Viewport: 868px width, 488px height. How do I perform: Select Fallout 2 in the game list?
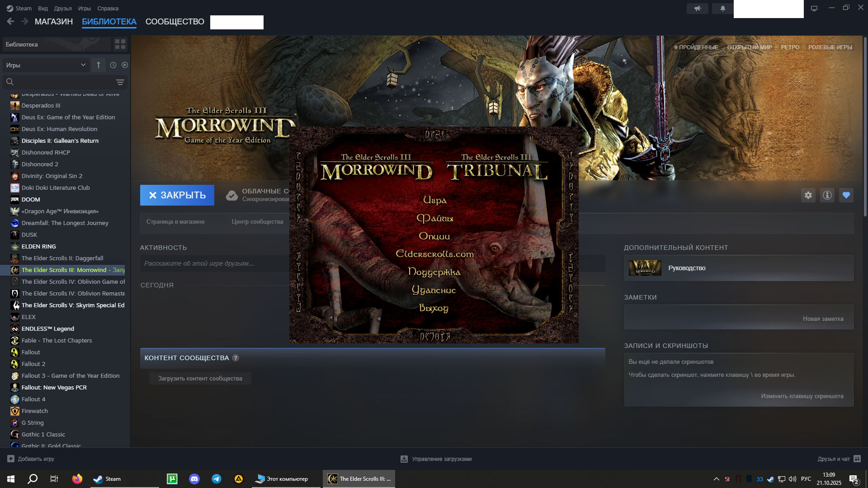point(33,364)
